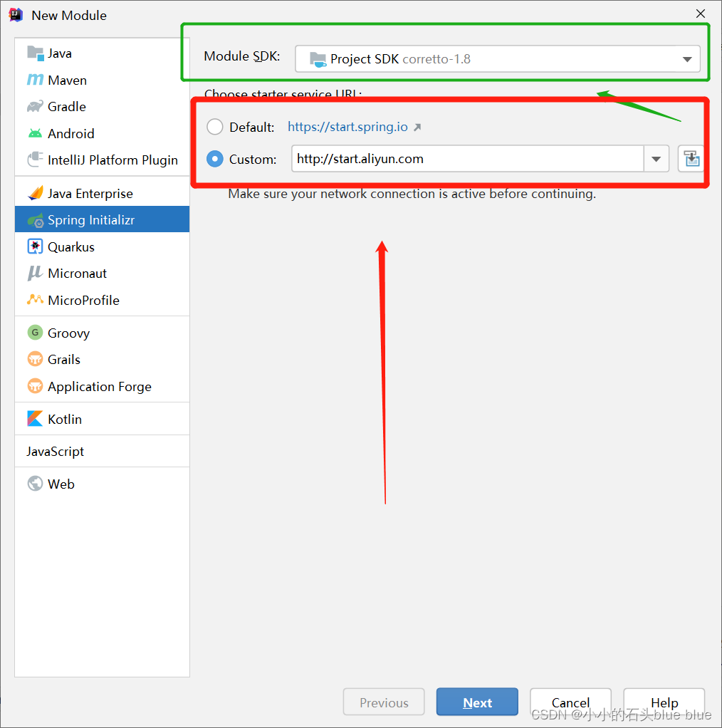This screenshot has height=728, width=722.
Task: Click the Gradle elephant icon
Action: (x=36, y=107)
